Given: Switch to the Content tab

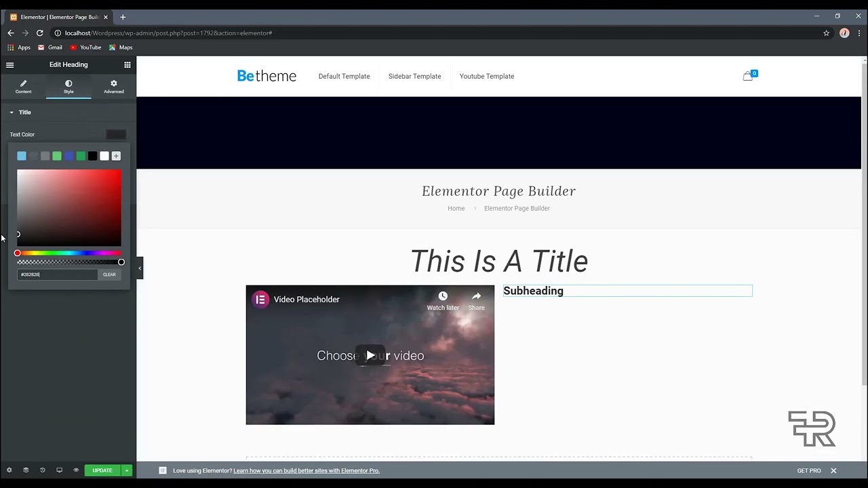Looking at the screenshot, I should coord(23,87).
